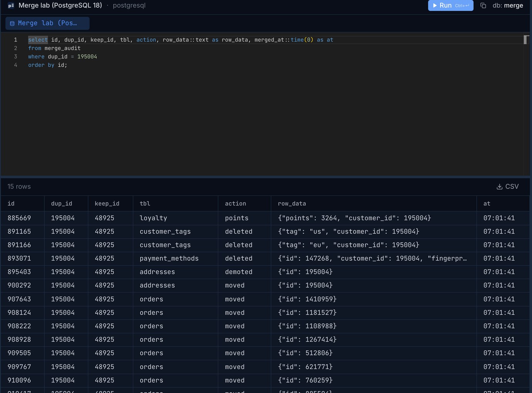Click the at column header
532x393 pixels.
point(503,203)
